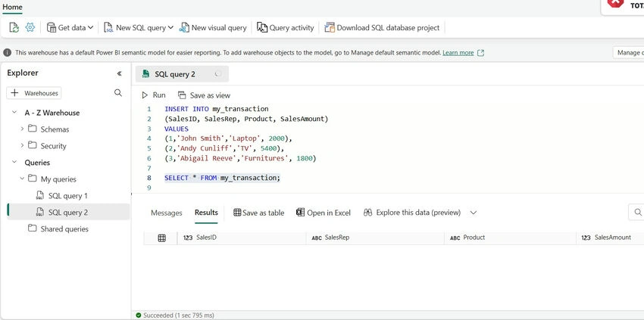Expand the Schemas folder
The image size is (644, 320).
(x=22, y=129)
